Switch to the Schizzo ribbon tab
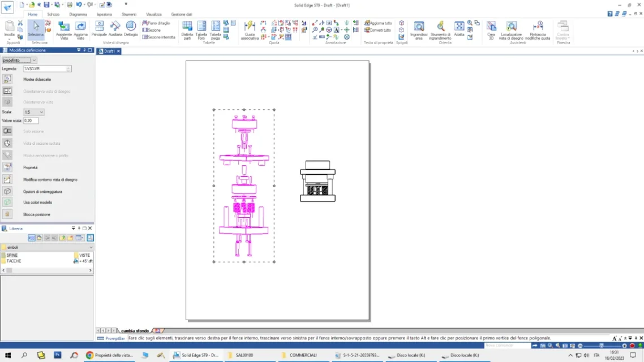 pos(53,14)
